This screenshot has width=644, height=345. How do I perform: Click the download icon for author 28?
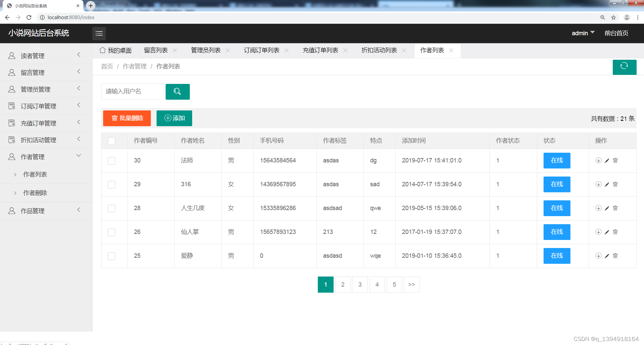598,208
